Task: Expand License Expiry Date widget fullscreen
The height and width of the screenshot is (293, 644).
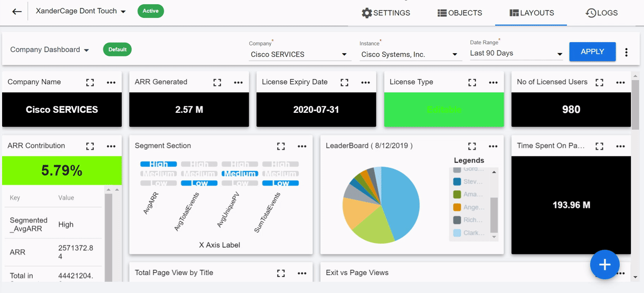Action: (344, 82)
